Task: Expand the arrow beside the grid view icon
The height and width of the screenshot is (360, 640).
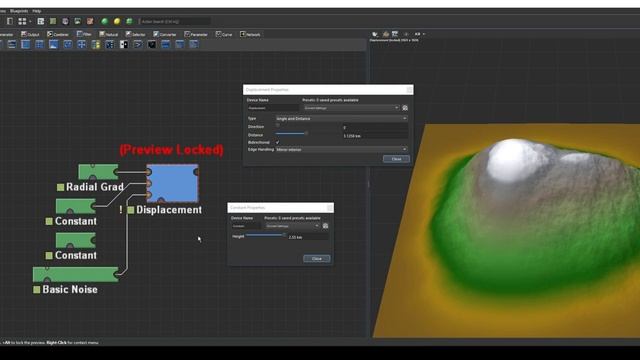Action: coord(30,22)
